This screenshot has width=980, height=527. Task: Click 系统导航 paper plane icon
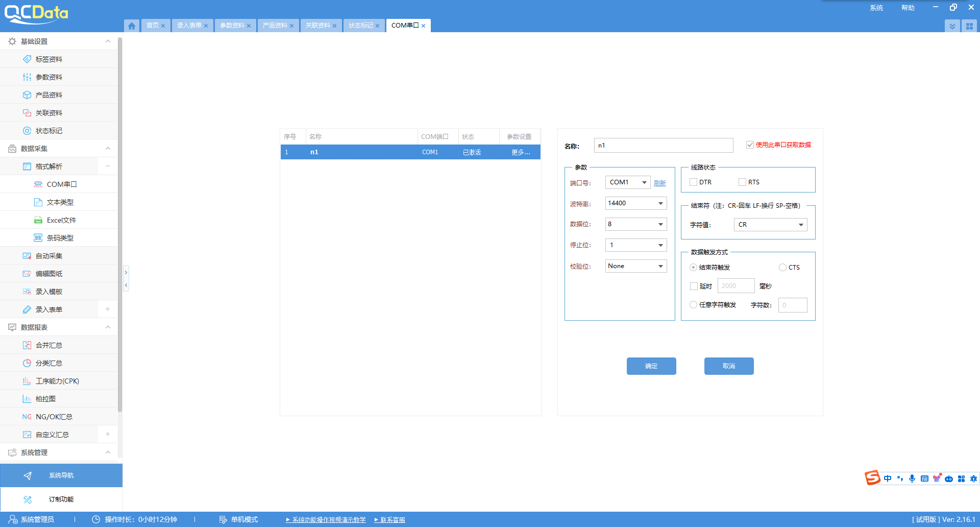28,475
